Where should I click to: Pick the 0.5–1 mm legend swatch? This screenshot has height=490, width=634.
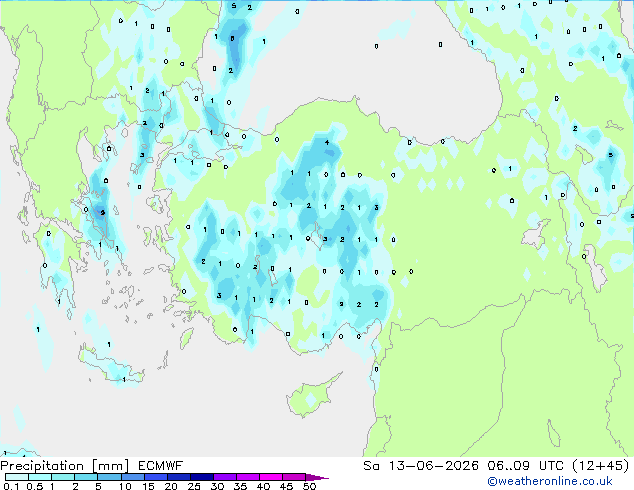pyautogui.click(x=40, y=477)
